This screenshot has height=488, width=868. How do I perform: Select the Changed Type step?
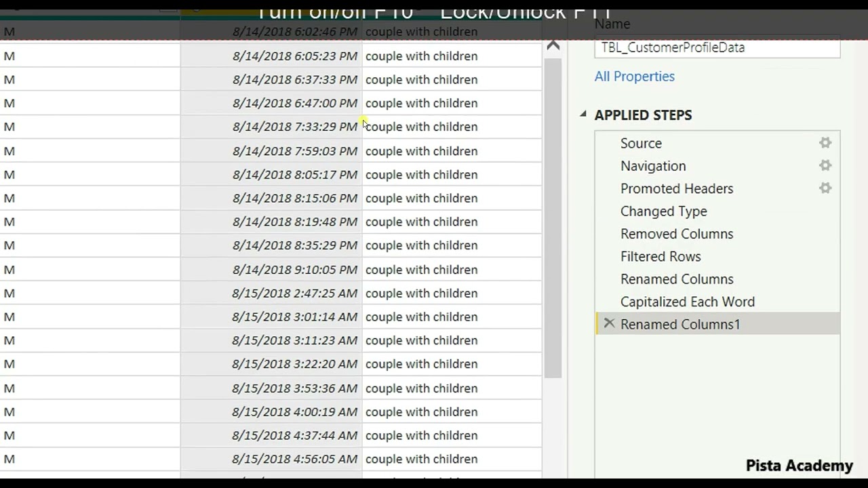pos(717,211)
